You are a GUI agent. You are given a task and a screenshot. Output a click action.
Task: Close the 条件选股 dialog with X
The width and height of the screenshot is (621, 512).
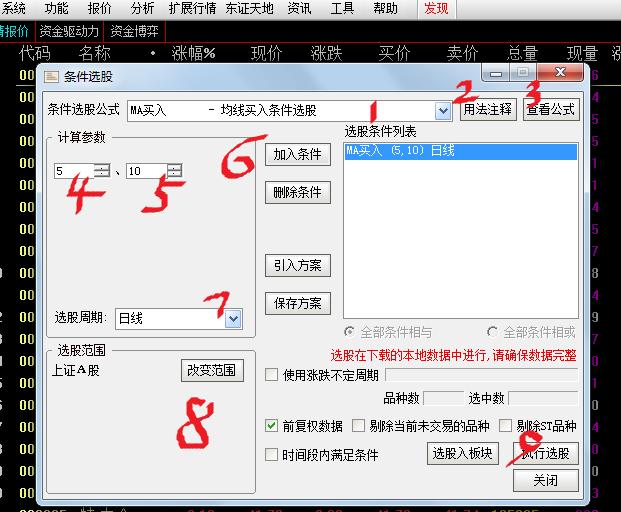point(560,72)
